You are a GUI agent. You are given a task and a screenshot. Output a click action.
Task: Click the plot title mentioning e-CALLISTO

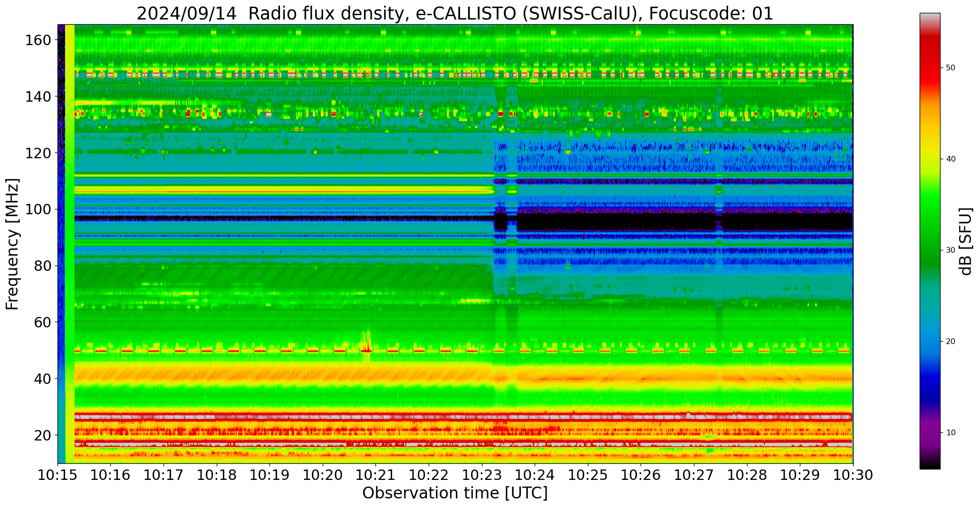[455, 13]
